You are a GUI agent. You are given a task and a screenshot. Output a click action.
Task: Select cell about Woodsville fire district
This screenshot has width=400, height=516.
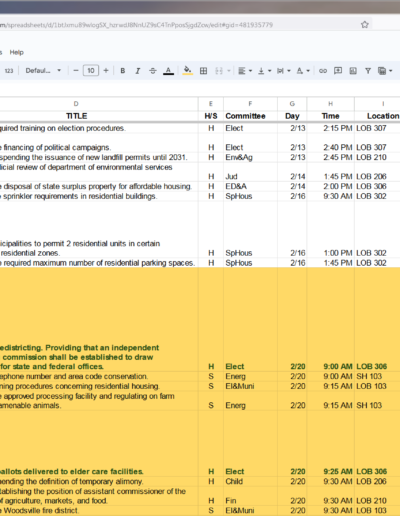99,511
